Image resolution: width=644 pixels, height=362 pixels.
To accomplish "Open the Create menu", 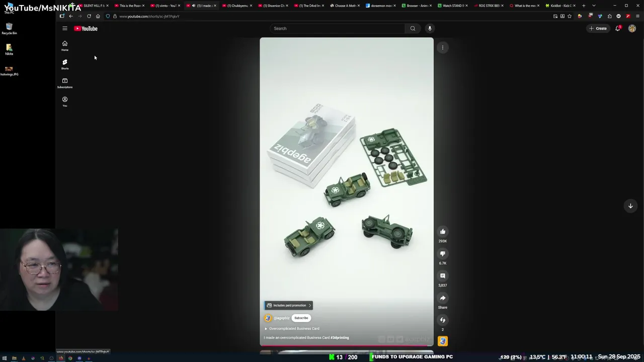I will 598,29.
